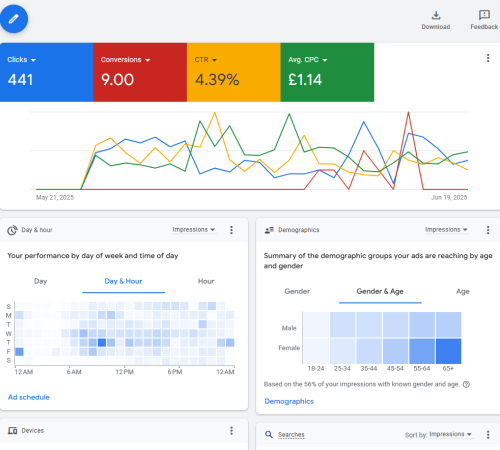Screen dimensions: 500x450
Task: Open three-dot menu of Devices card
Action: point(231,431)
